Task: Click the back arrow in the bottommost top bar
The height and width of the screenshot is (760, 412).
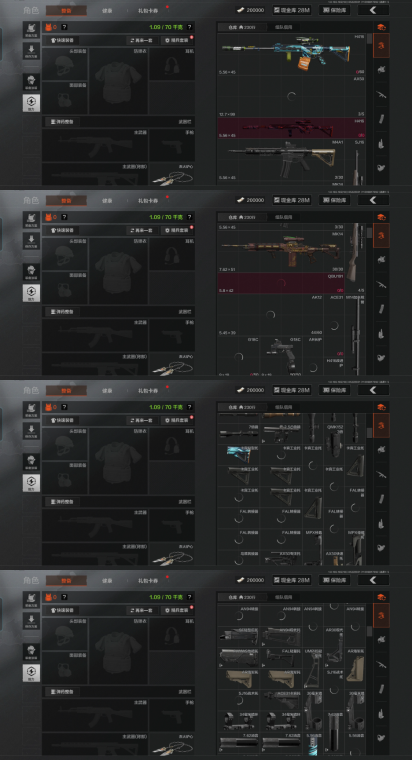Action: (x=373, y=580)
